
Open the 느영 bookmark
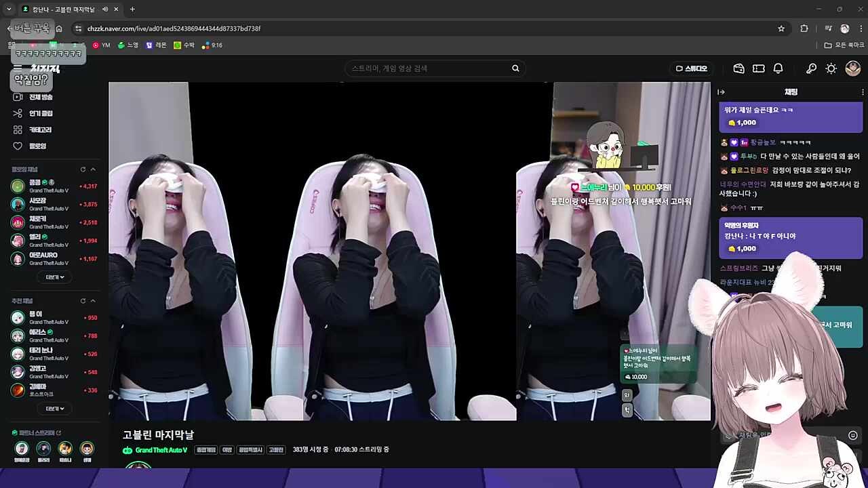tap(128, 45)
